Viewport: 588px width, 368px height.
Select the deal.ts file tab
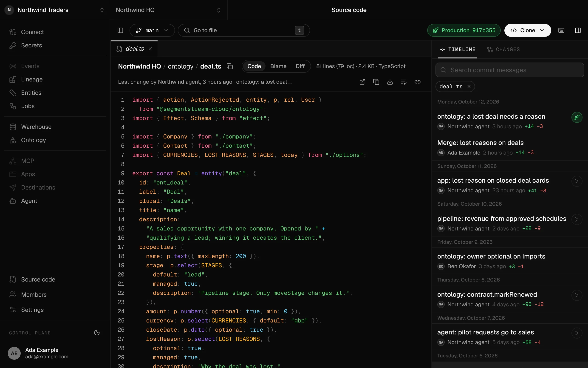point(134,49)
